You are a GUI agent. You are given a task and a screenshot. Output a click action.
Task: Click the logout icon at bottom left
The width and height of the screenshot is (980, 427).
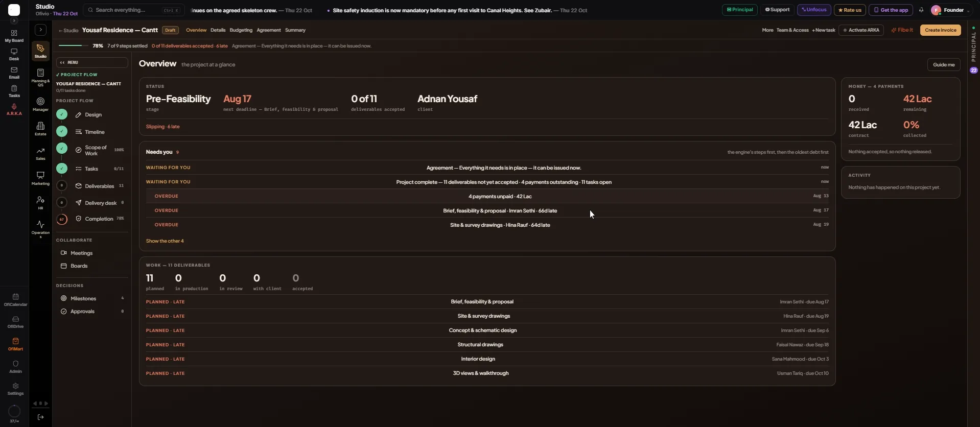point(40,417)
